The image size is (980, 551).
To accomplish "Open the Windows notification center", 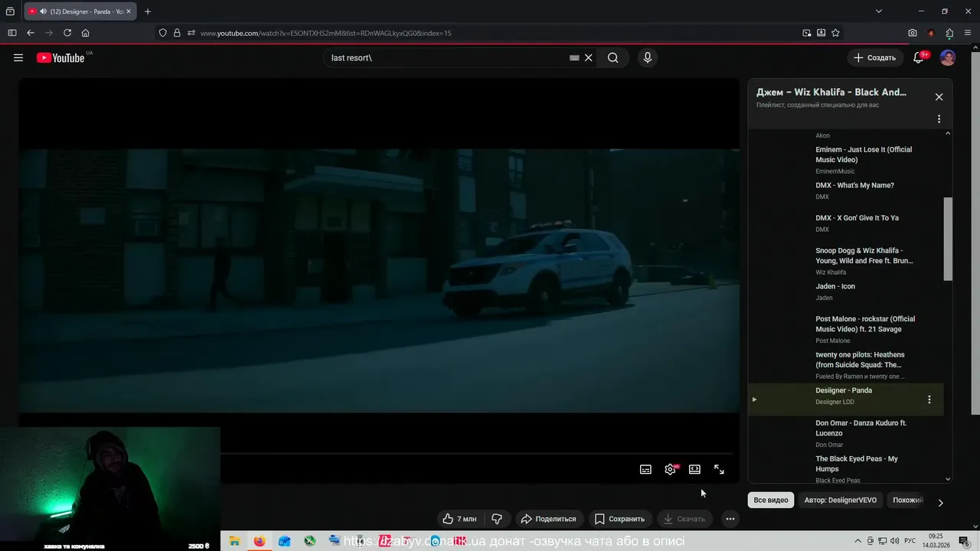I will pyautogui.click(x=963, y=541).
